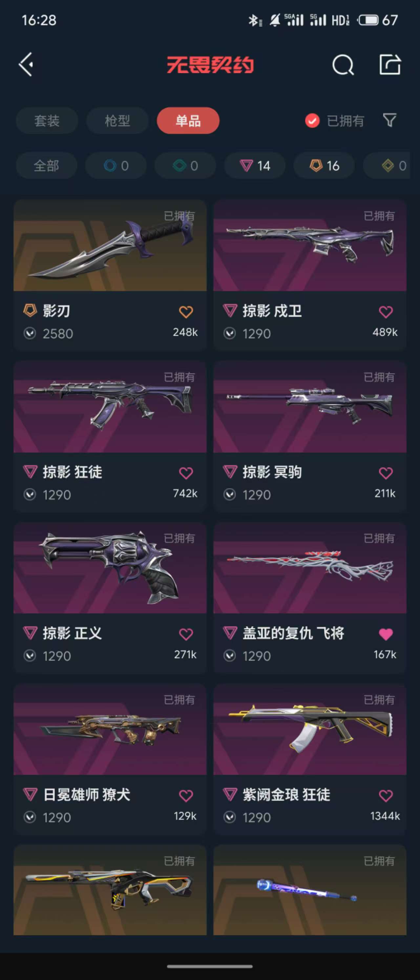
Task: Toggle the 已拥有 owned checkbox
Action: [x=312, y=121]
